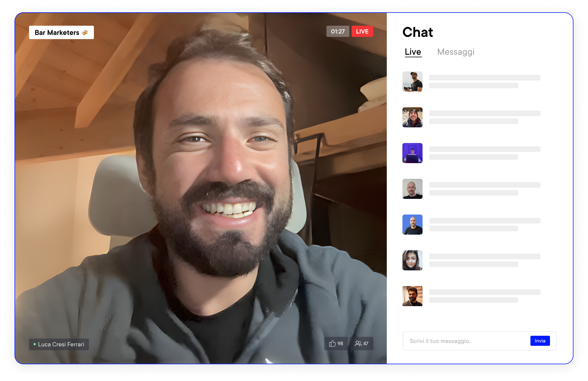This screenshot has height=381, width=588.
Task: Open the last chat avatar, bearded man
Action: click(412, 296)
